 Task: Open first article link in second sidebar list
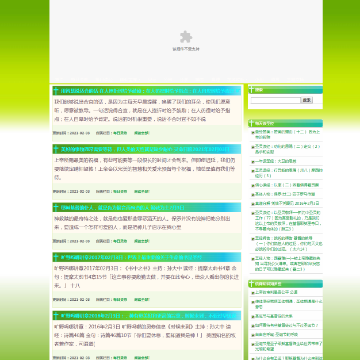[x=272, y=292]
